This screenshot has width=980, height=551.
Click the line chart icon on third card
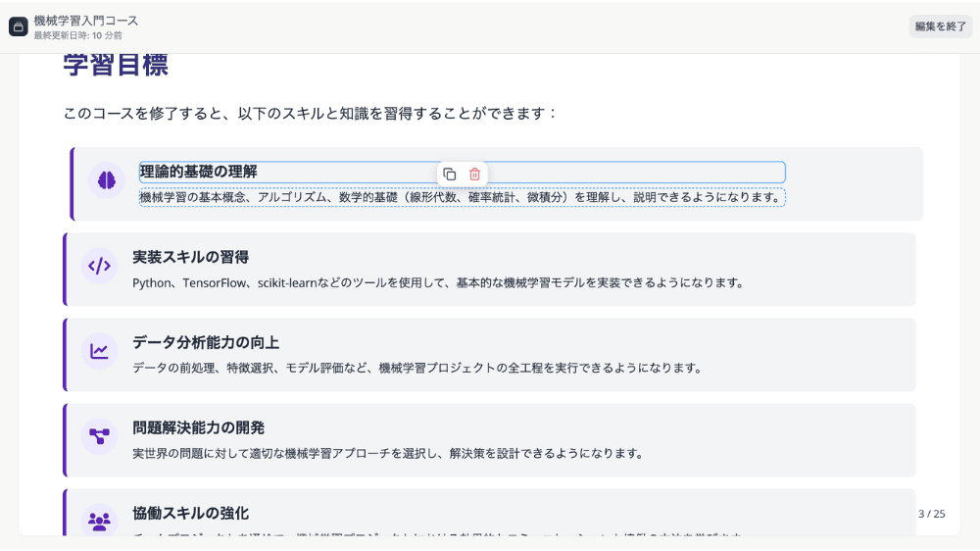[x=99, y=351]
